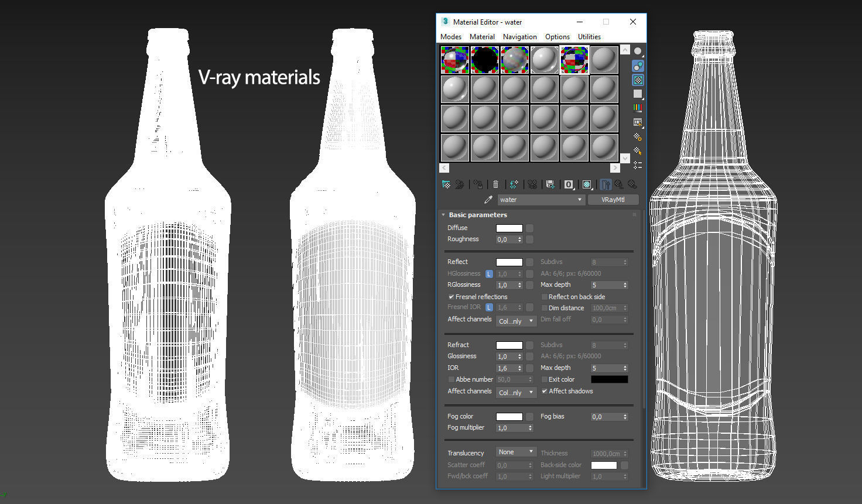The height and width of the screenshot is (504, 862).
Task: Enable the Dim distance checkbox
Action: click(544, 308)
